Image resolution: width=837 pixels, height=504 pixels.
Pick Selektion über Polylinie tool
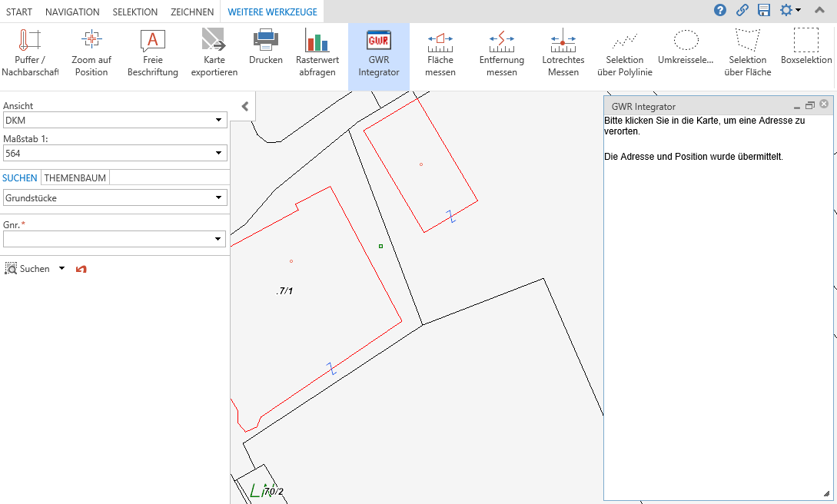(x=624, y=52)
